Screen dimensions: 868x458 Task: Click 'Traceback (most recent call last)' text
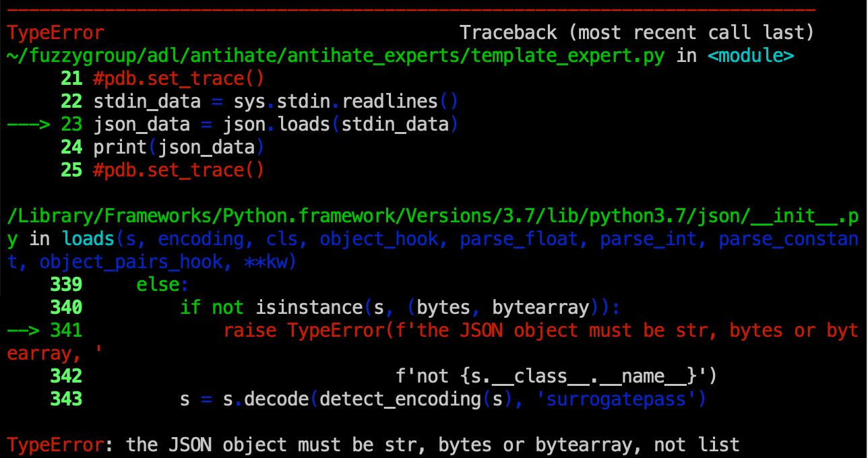[637, 32]
